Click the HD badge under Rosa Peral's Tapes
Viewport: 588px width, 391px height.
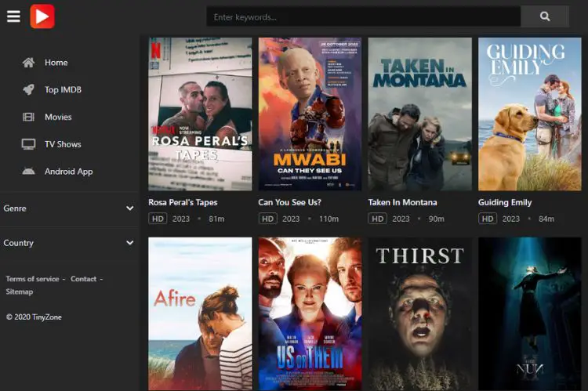click(x=158, y=219)
